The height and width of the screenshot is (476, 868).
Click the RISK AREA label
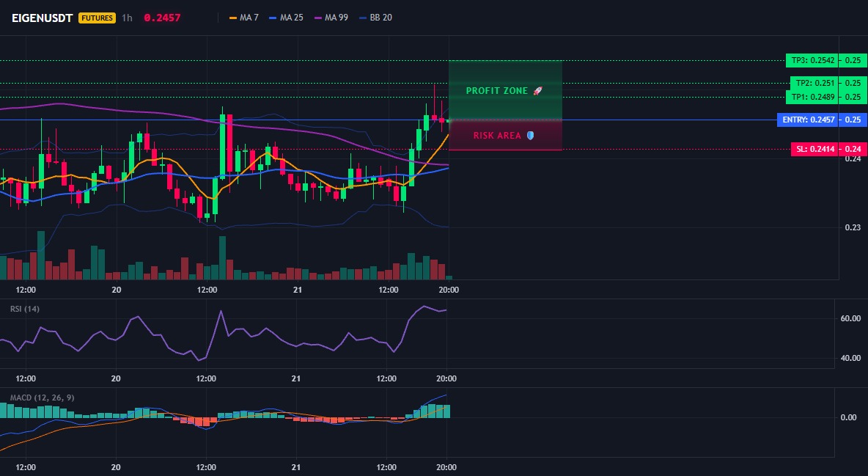[x=497, y=135]
